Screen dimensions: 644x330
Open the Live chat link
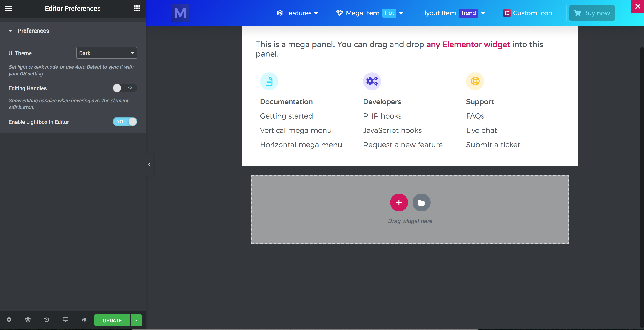pyautogui.click(x=482, y=130)
